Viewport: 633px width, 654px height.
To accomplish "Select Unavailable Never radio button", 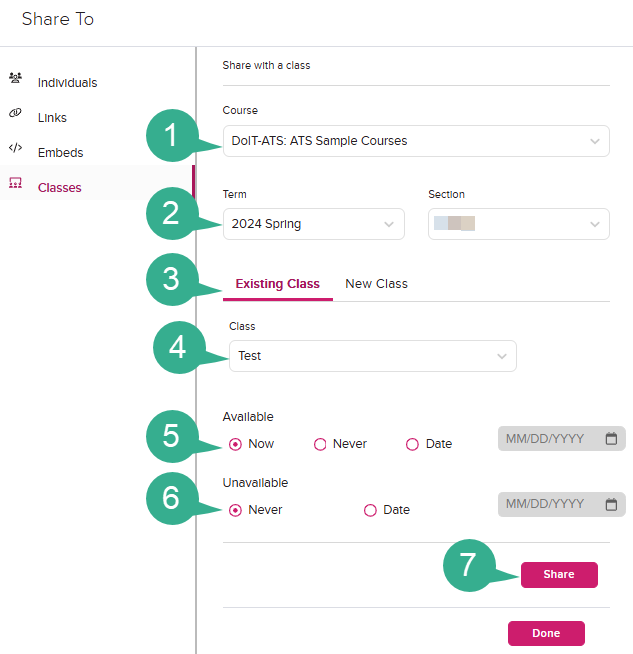I will (x=235, y=510).
